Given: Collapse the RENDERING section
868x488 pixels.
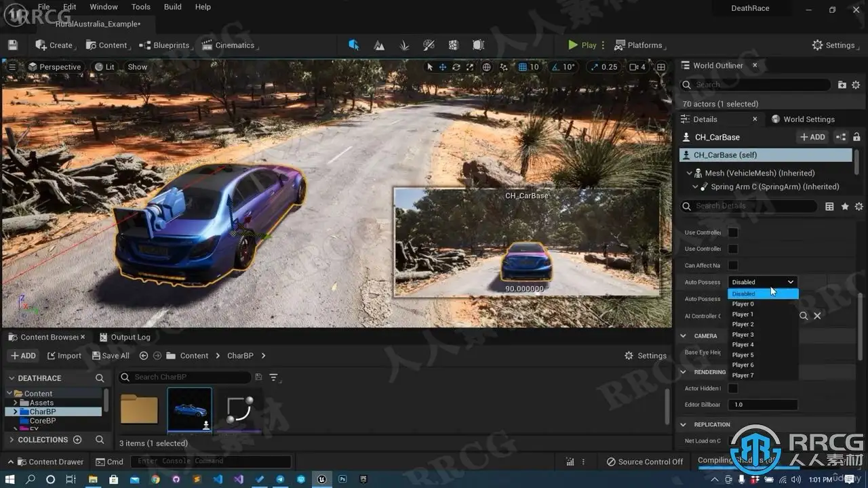Looking at the screenshot, I should pos(684,372).
